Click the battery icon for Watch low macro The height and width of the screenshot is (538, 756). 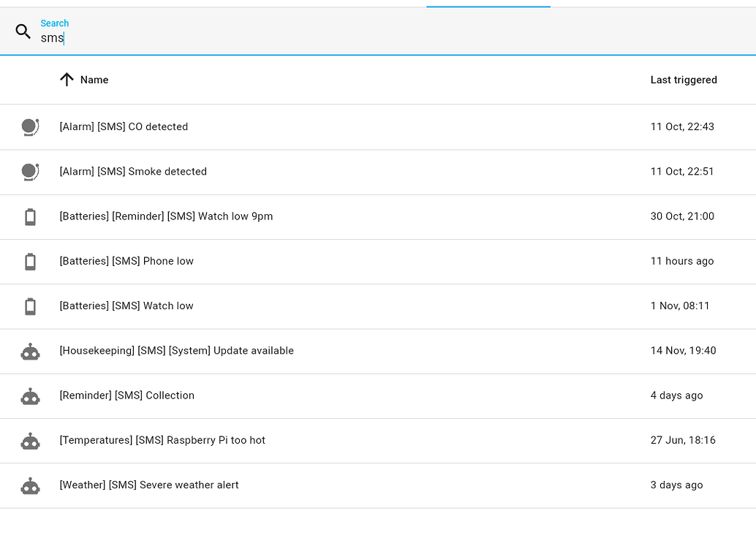tap(30, 306)
